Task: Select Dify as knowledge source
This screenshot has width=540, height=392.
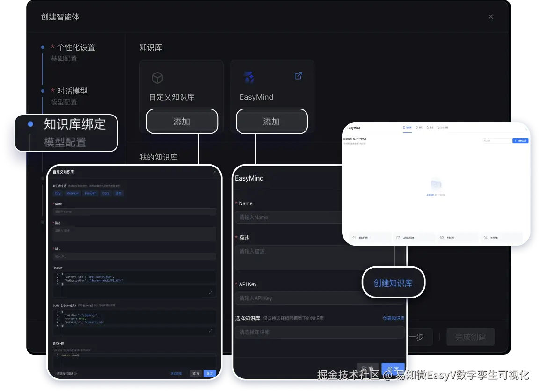Action: pyautogui.click(x=58, y=193)
